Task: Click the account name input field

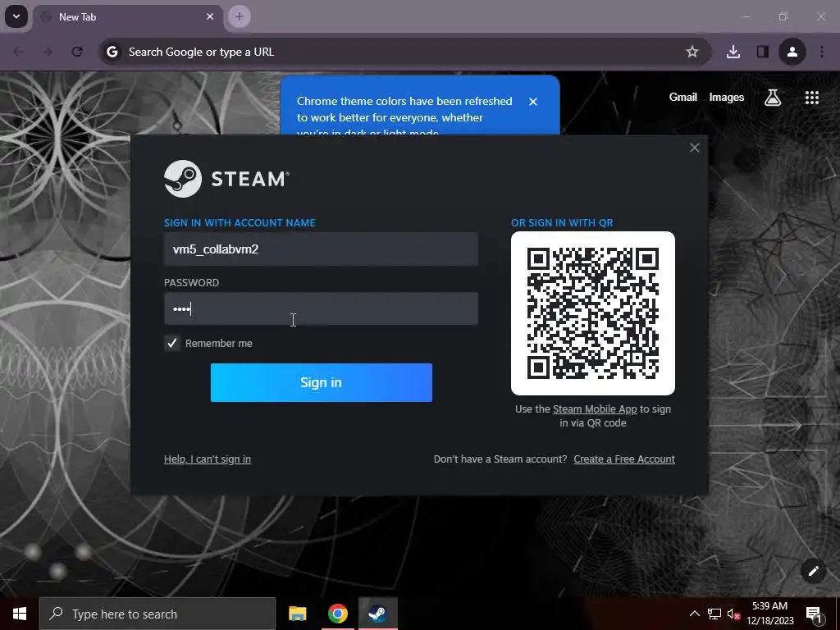Action: coord(321,249)
